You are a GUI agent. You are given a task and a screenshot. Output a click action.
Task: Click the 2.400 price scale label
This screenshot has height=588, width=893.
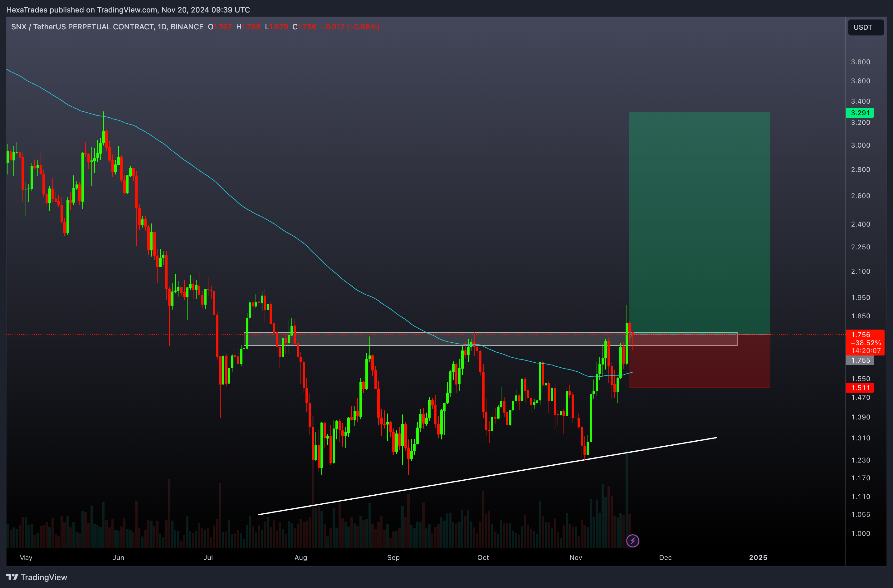(860, 224)
